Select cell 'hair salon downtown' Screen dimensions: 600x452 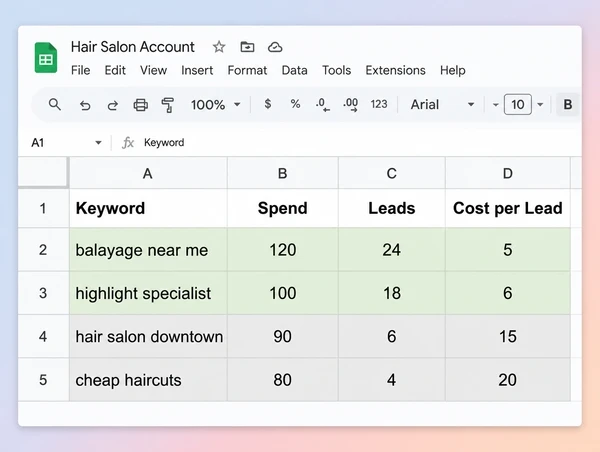click(148, 336)
